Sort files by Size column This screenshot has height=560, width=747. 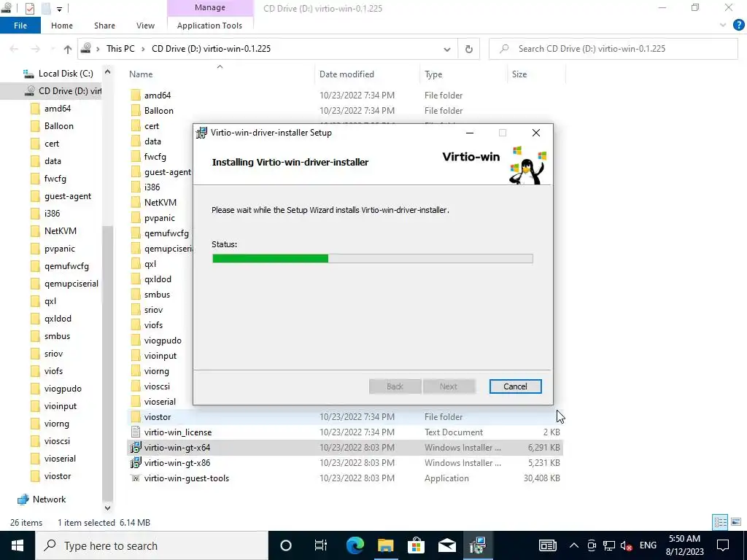point(519,74)
